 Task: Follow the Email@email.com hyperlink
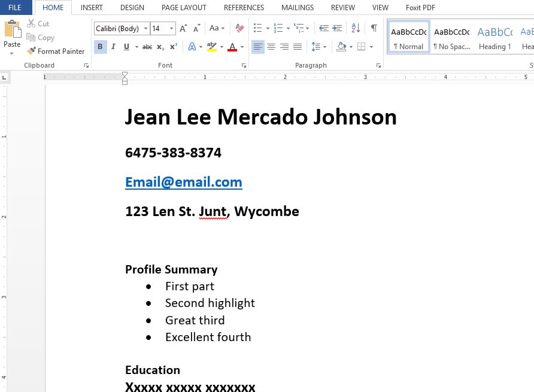pos(183,182)
